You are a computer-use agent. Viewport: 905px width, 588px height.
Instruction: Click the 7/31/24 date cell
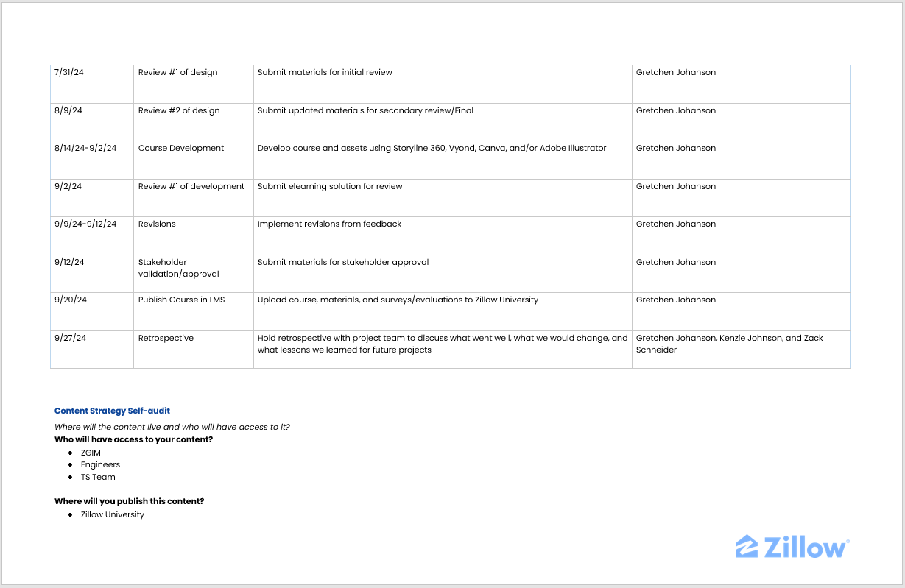pyautogui.click(x=68, y=73)
